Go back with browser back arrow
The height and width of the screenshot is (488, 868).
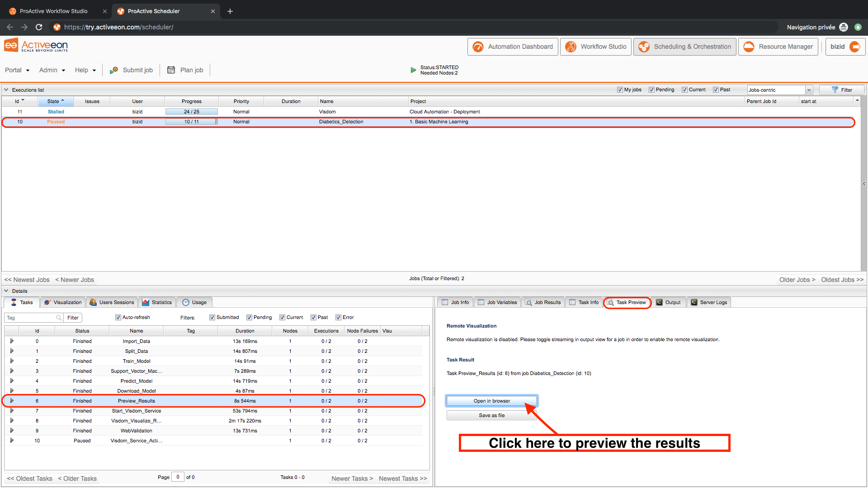click(x=10, y=27)
